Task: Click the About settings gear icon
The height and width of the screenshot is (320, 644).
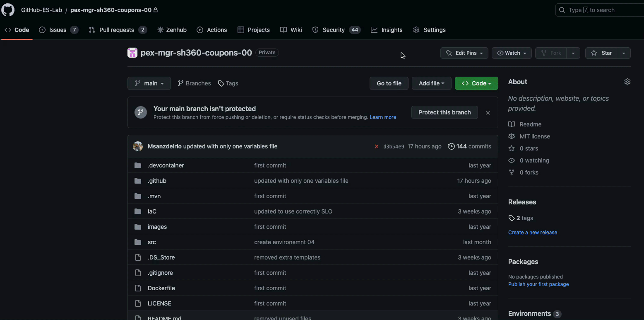Action: (x=627, y=82)
